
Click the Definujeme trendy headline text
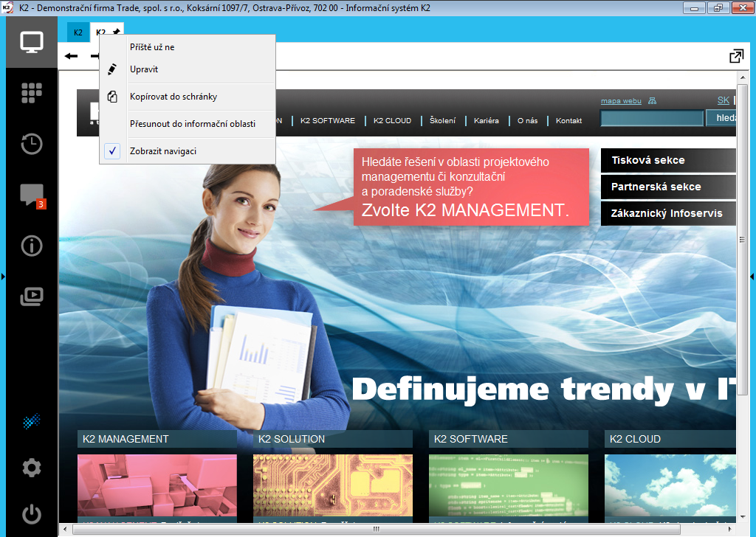(544, 389)
